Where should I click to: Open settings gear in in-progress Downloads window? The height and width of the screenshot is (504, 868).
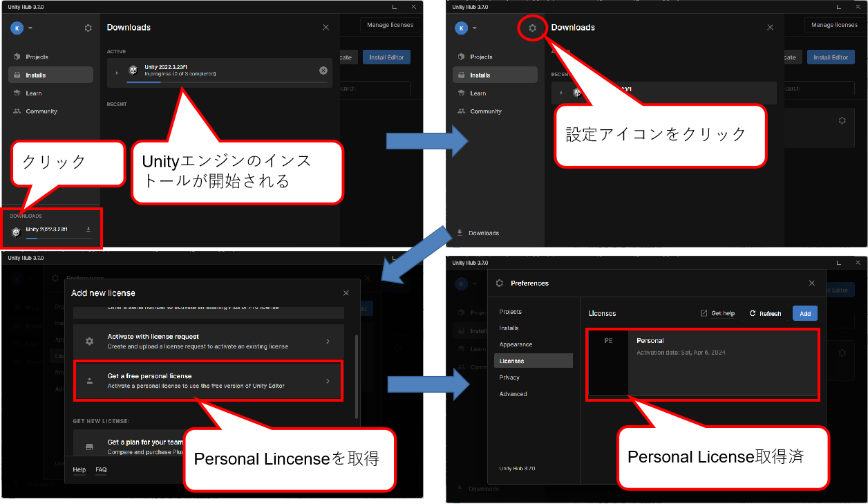[88, 28]
